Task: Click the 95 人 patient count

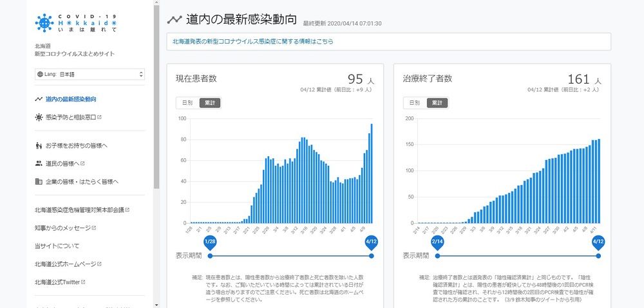Action: pyautogui.click(x=361, y=78)
